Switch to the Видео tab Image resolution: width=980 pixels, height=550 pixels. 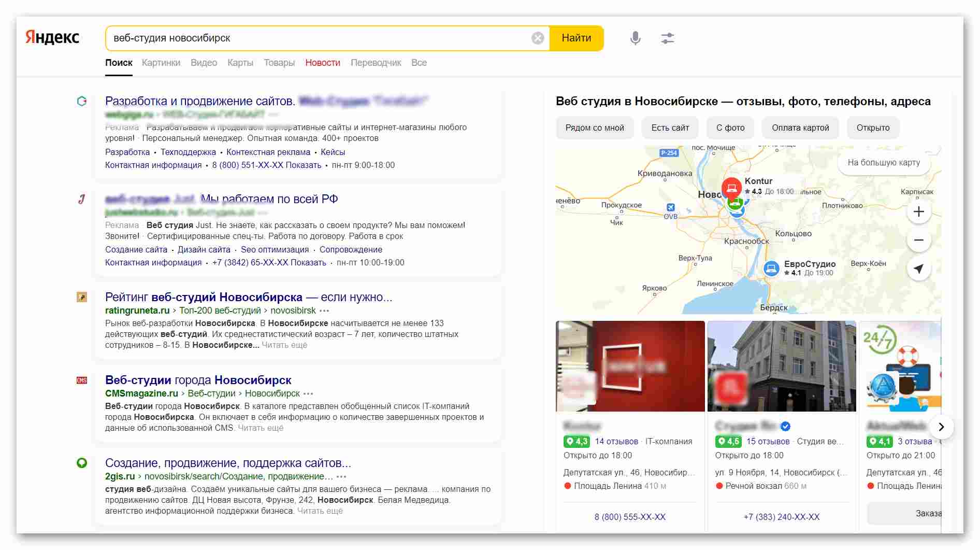click(x=204, y=63)
